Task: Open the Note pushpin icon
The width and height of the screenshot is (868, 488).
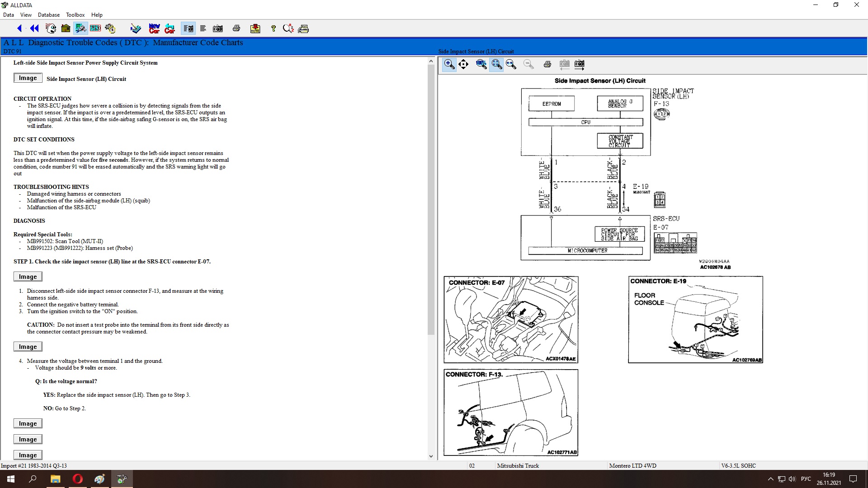Action: [x=255, y=28]
